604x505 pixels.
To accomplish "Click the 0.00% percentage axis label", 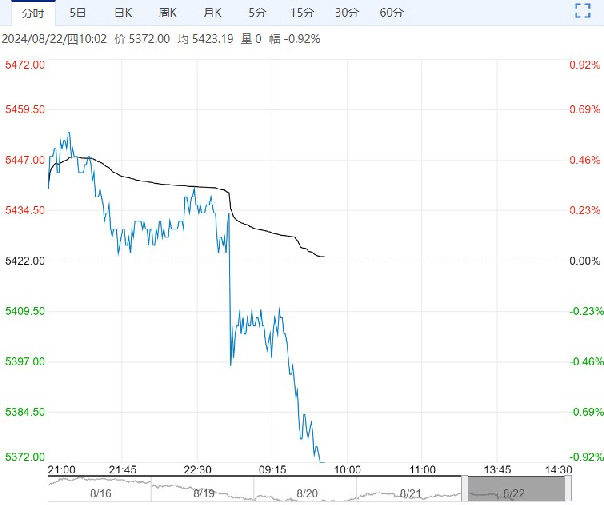I will pos(583,261).
